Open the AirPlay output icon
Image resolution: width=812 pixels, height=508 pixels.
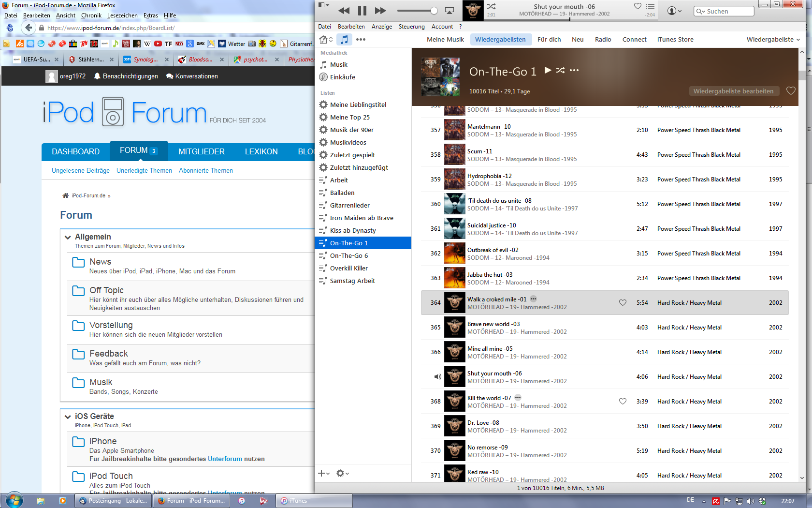click(449, 11)
